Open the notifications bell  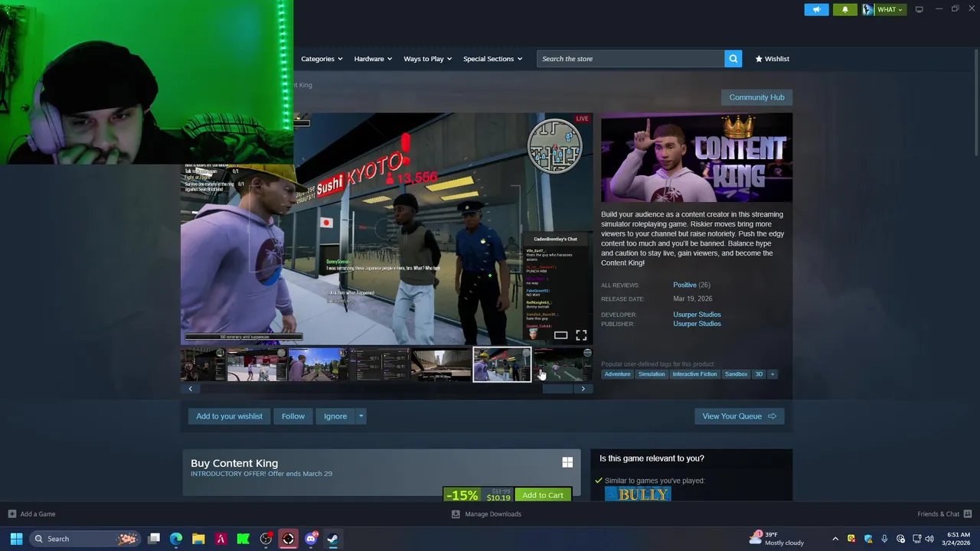point(845,9)
